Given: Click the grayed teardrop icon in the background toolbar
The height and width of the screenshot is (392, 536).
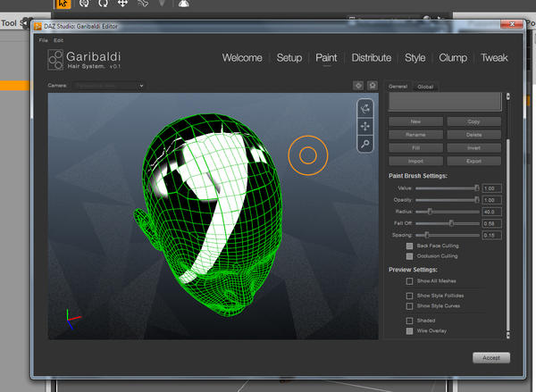Looking at the screenshot, I should point(162,3).
